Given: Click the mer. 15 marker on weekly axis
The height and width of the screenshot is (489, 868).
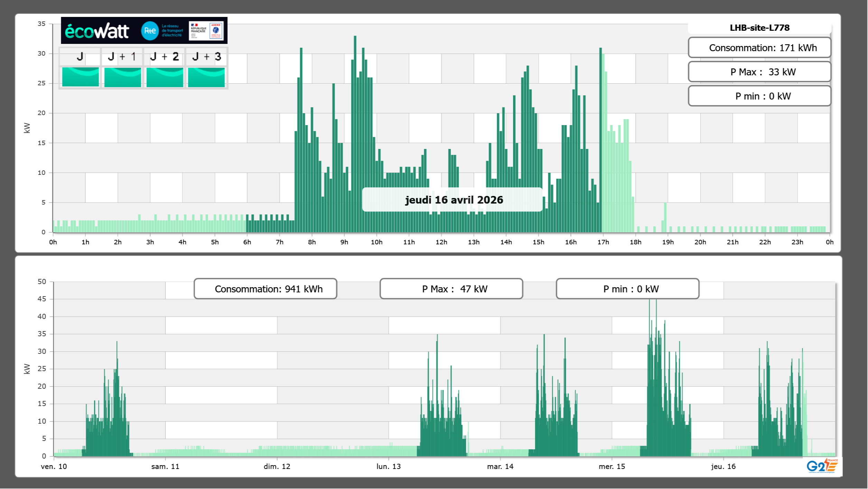Looking at the screenshot, I should point(612,466).
